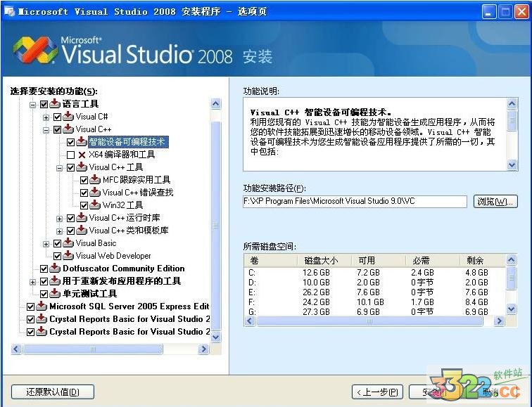Image resolution: width=532 pixels, height=407 pixels.
Task: Uncheck Dotfuscator Community Edition checkbox
Action: coord(44,269)
